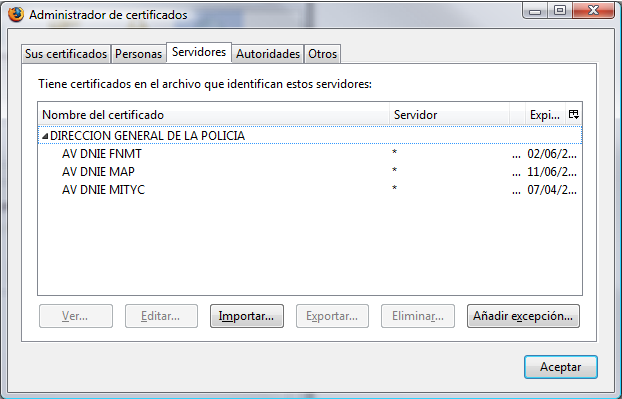Image resolution: width=622 pixels, height=399 pixels.
Task: Select DIRECCION GENERAL DE LA POLICIA row
Action: pos(310,136)
